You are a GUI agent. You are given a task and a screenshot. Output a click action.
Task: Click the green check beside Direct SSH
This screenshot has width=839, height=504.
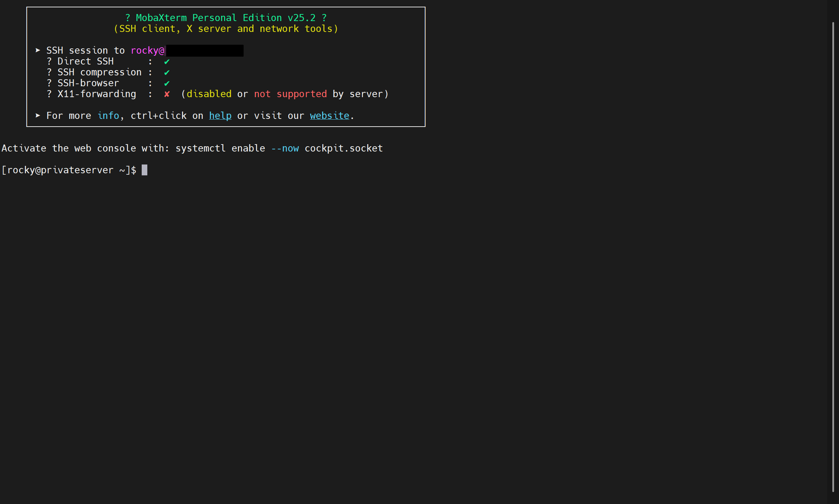point(167,62)
